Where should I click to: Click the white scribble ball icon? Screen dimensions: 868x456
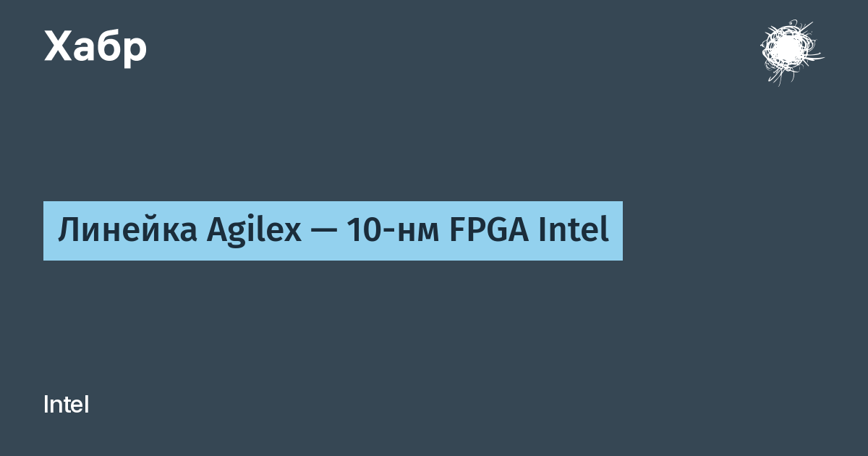click(x=789, y=51)
